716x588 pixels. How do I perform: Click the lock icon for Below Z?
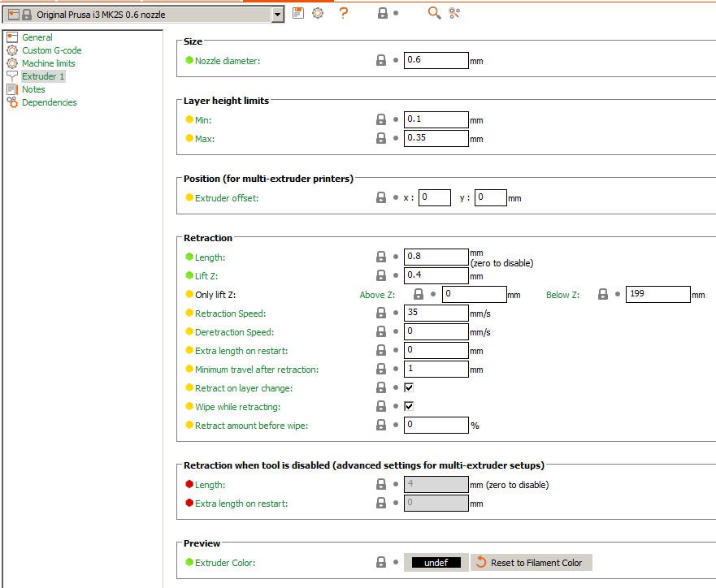(603, 294)
